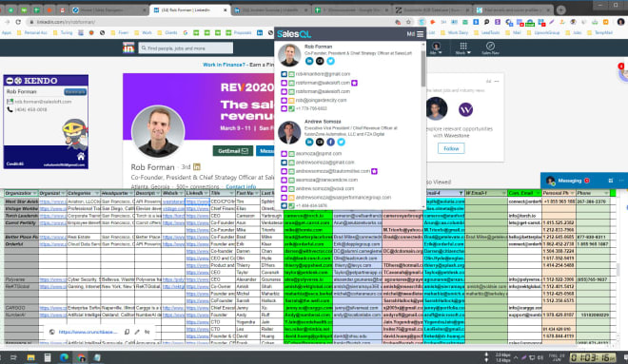Open the Clients bookmark folder
Viewport: 628px width, 364px height.
tap(167, 33)
